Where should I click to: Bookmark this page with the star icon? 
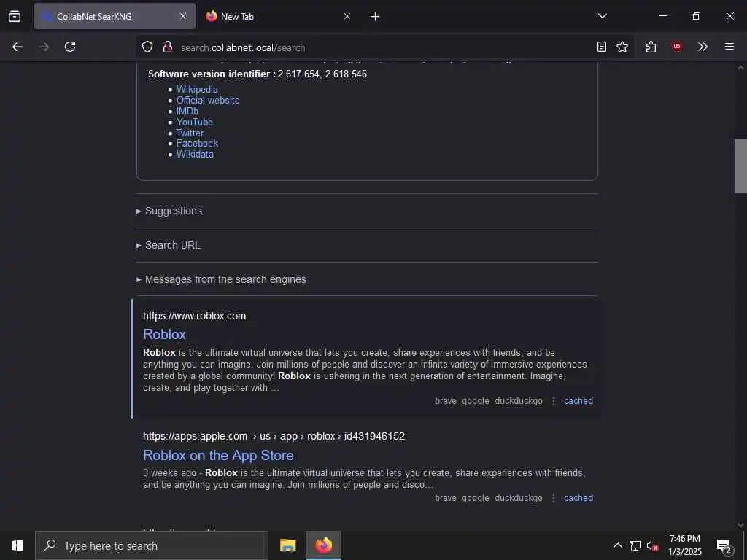coord(622,47)
